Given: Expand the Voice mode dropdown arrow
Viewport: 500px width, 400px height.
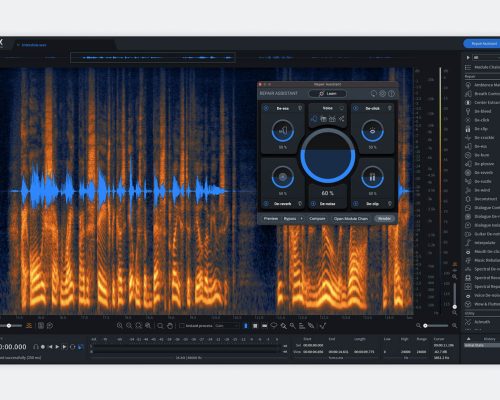Looking at the screenshot, I should click(341, 108).
